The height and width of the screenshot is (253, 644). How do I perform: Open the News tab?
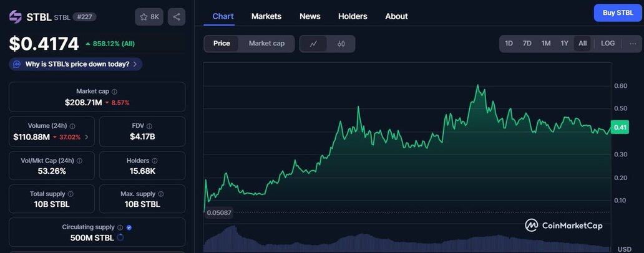(310, 16)
